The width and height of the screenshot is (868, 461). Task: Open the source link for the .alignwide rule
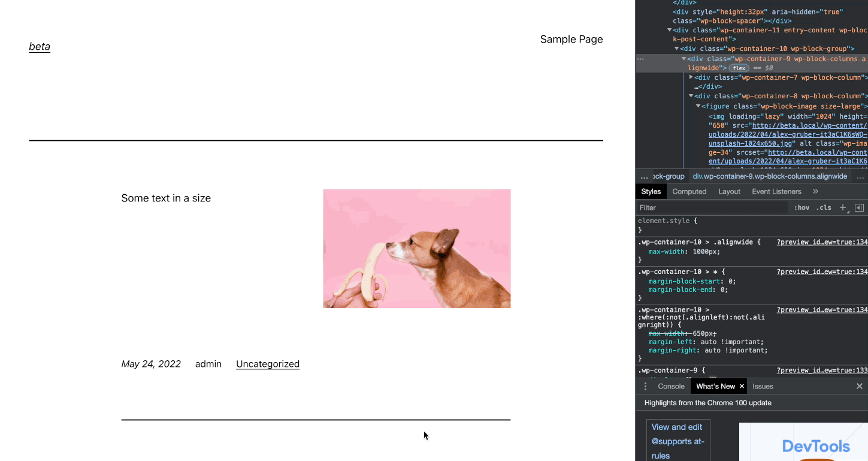822,242
